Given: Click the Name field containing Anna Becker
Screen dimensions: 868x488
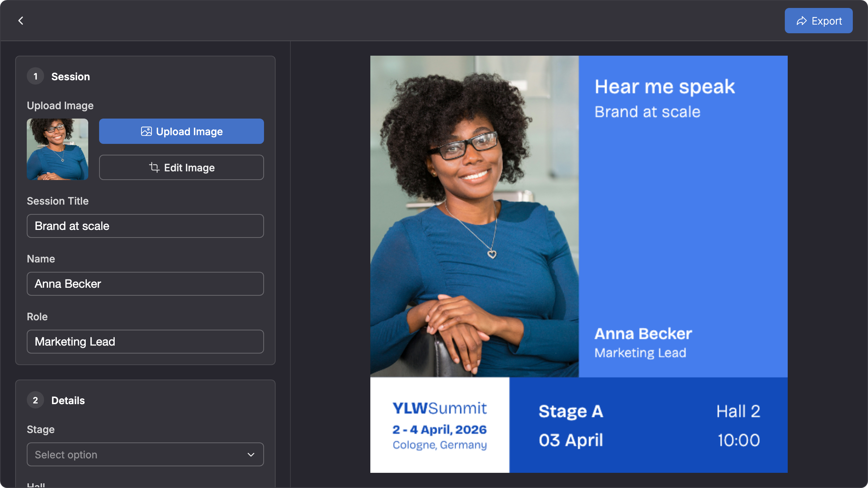Looking at the screenshot, I should coord(145,284).
